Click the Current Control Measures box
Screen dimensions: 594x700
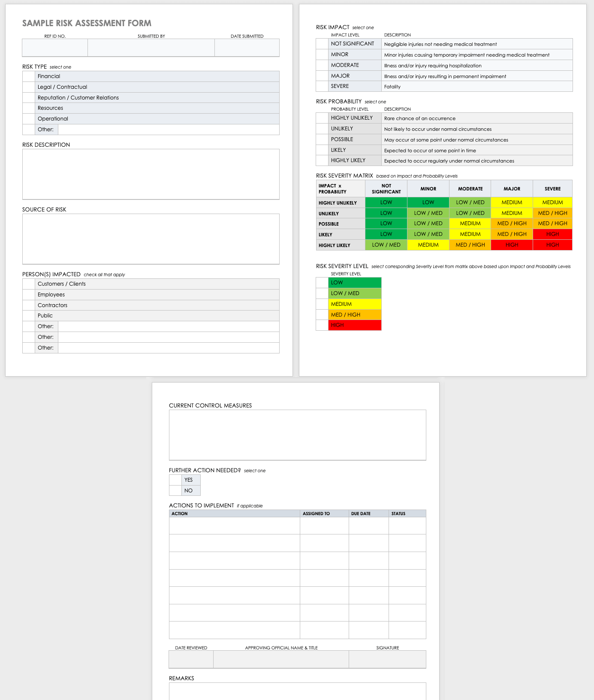pyautogui.click(x=297, y=435)
